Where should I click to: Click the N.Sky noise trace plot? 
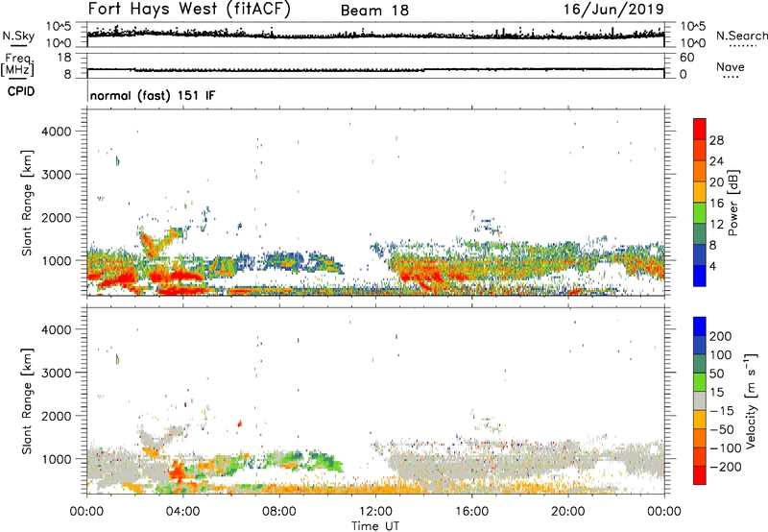click(375, 35)
